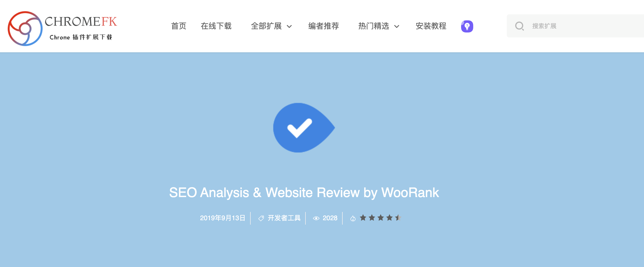Click the tag icon beside 开发者工具

(261, 218)
